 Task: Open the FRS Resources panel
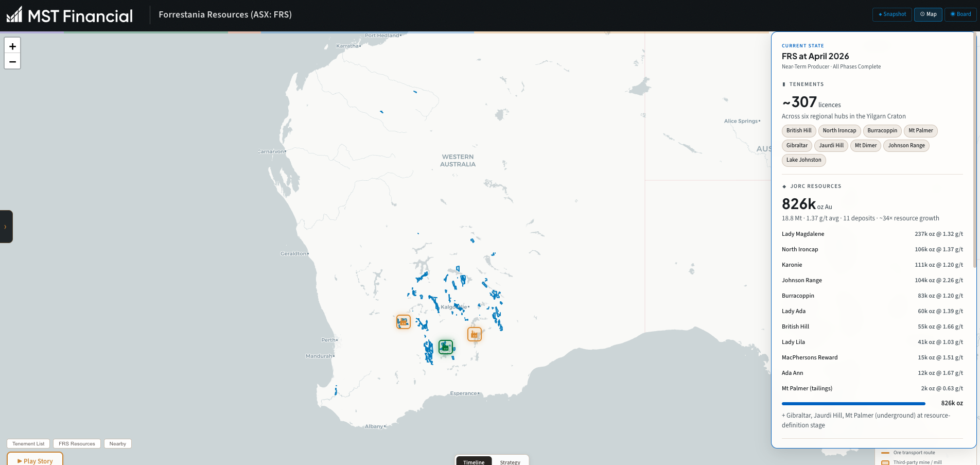(x=77, y=444)
